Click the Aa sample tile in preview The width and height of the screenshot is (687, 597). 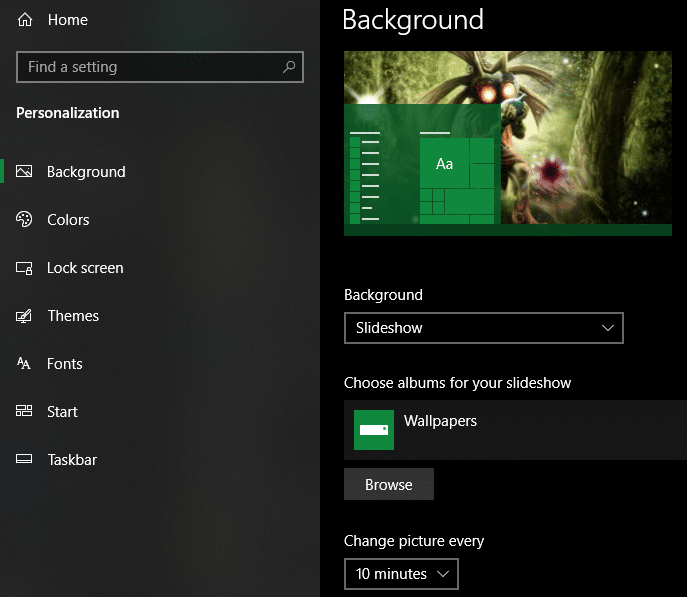coord(444,163)
